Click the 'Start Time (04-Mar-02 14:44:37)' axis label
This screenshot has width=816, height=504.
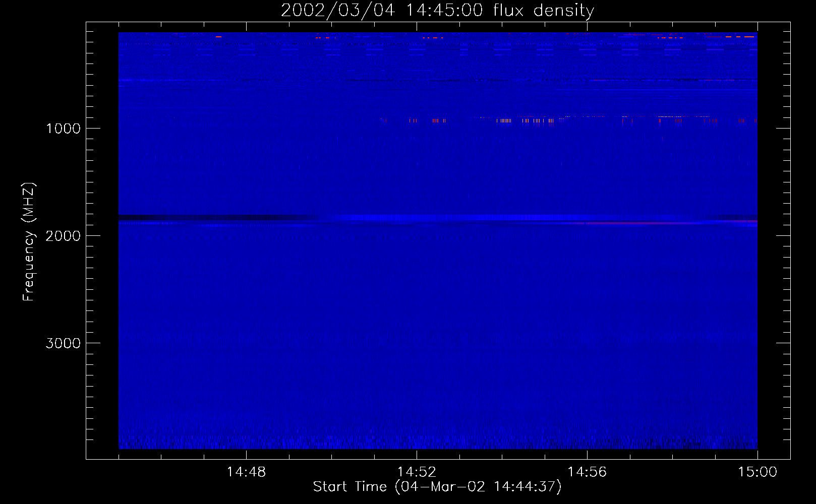click(437, 487)
